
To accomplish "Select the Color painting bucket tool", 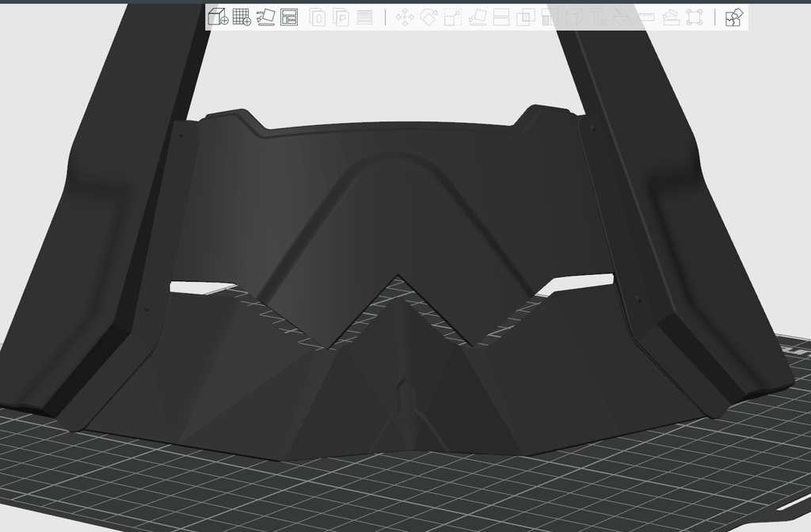I will (x=623, y=17).
